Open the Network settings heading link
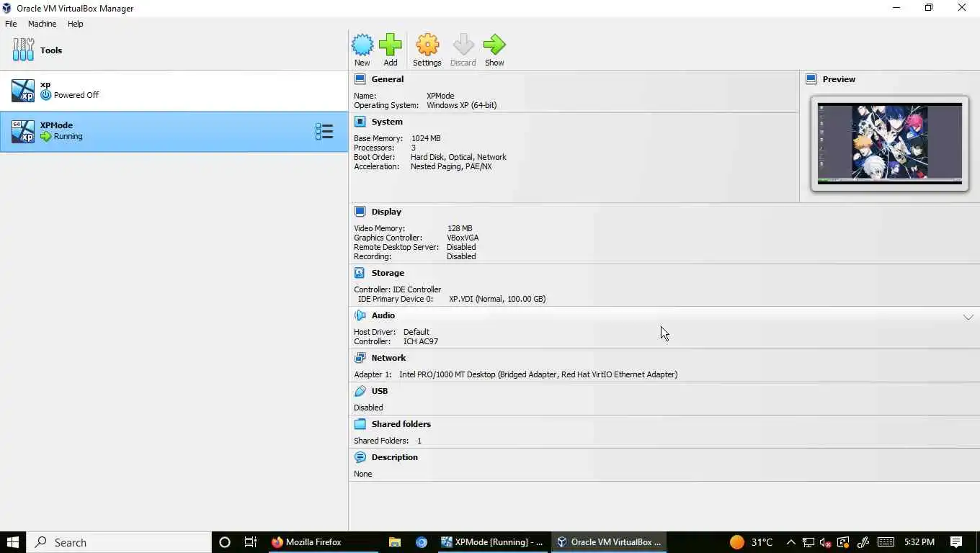 coord(388,358)
